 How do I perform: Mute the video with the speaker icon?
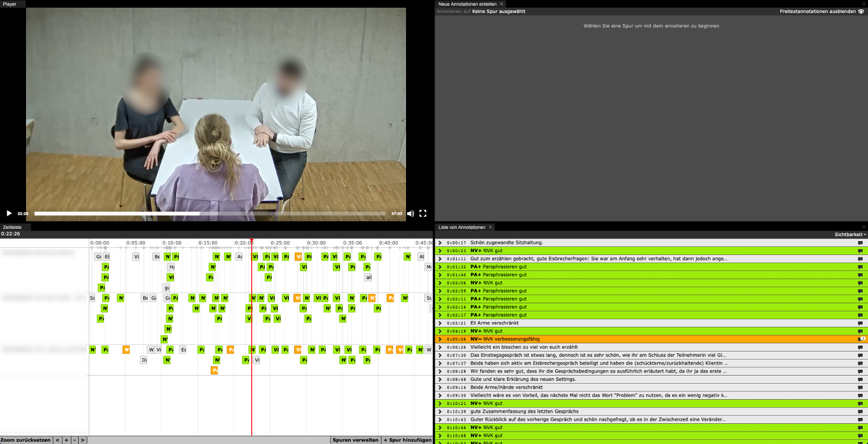coord(410,214)
